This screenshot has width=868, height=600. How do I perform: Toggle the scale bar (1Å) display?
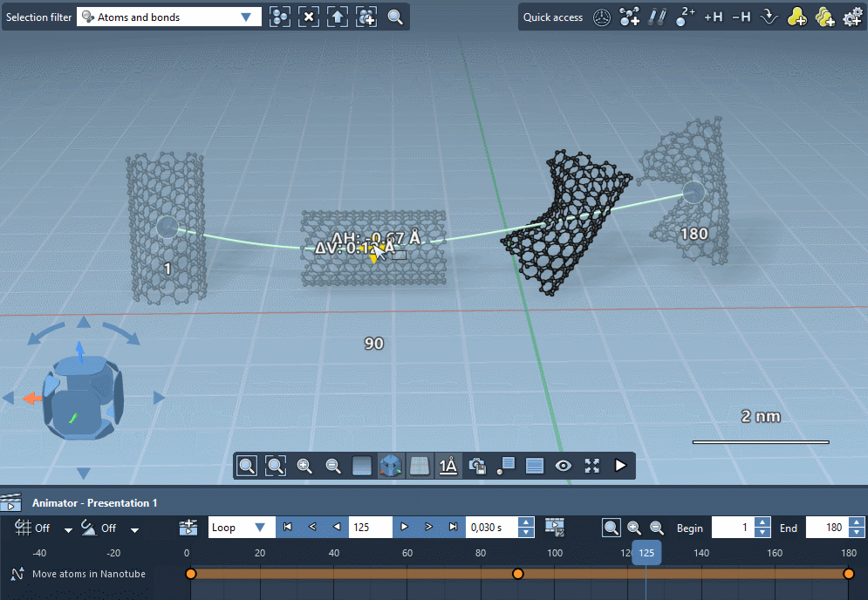(x=448, y=466)
